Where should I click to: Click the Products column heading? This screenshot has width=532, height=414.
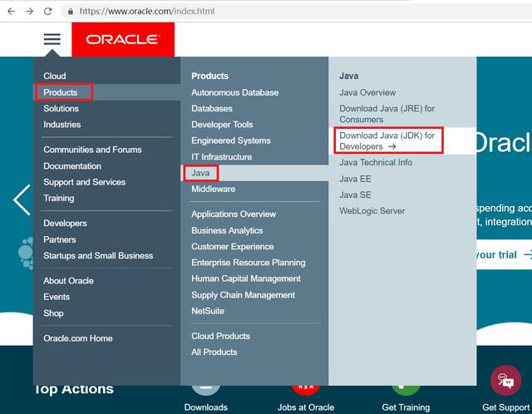[x=210, y=76]
